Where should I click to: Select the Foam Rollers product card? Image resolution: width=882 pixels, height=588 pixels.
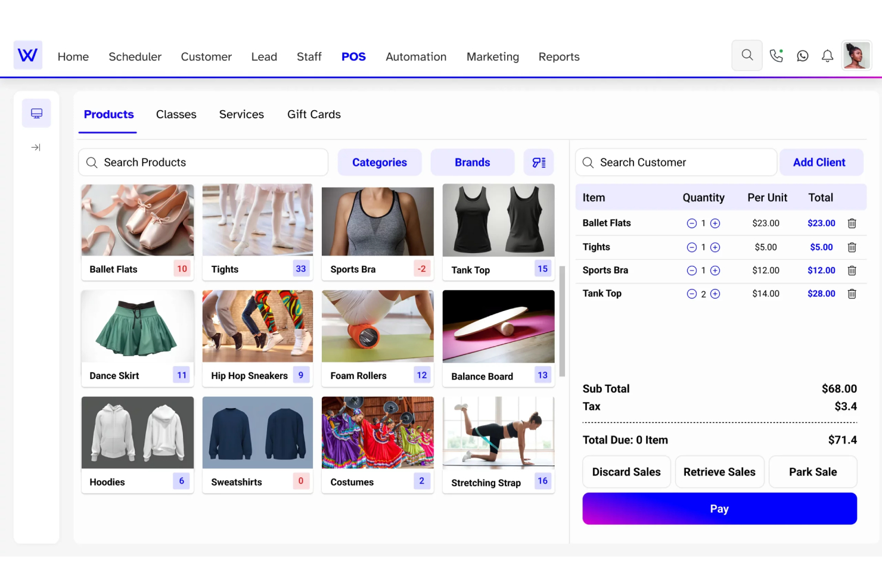click(378, 338)
